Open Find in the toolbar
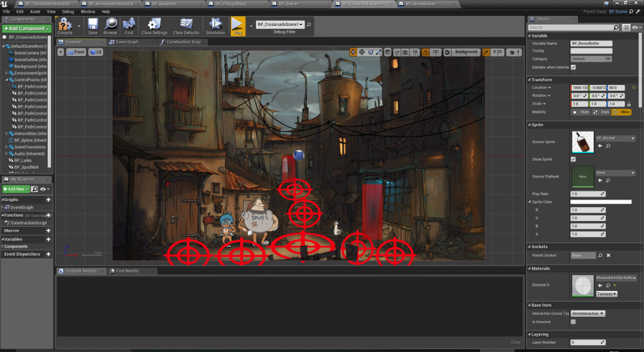 pyautogui.click(x=128, y=26)
